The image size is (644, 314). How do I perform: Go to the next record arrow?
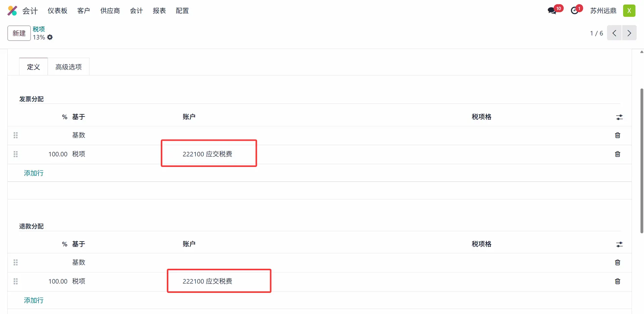click(x=629, y=33)
